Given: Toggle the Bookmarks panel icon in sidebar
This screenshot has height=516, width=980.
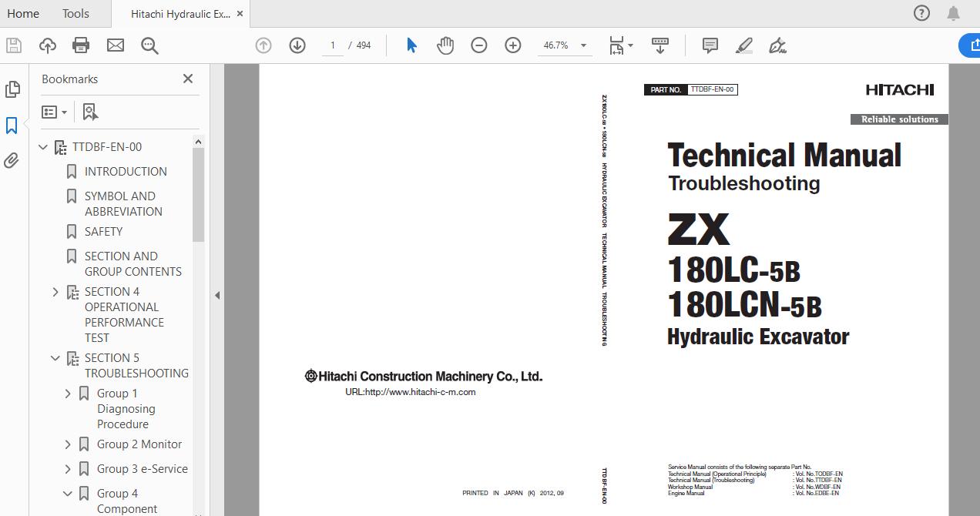Looking at the screenshot, I should click(12, 125).
